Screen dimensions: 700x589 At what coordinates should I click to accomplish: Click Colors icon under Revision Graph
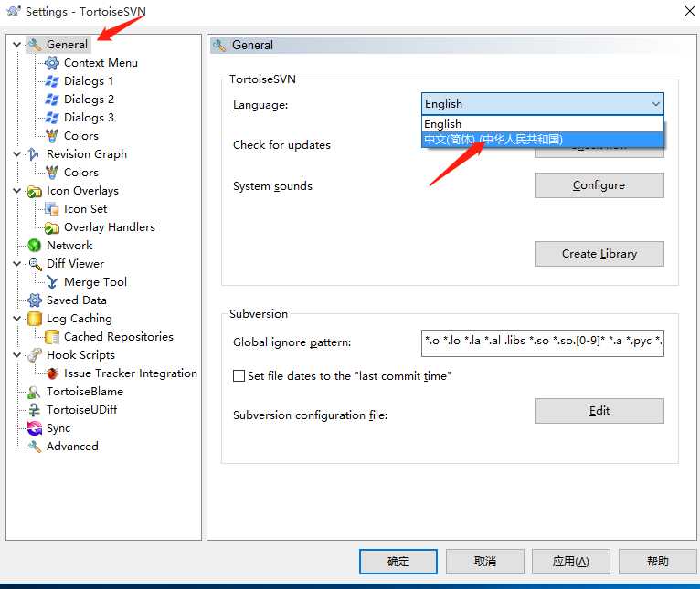(x=52, y=173)
